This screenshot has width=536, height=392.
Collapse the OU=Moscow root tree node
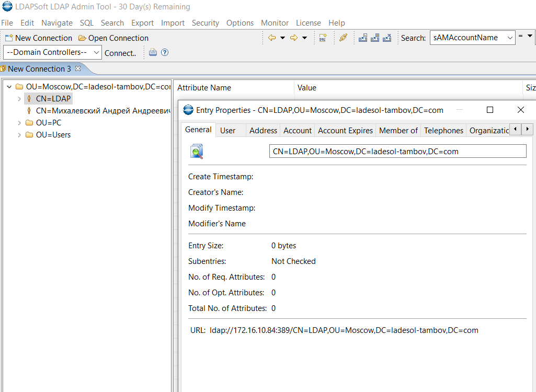coord(9,87)
